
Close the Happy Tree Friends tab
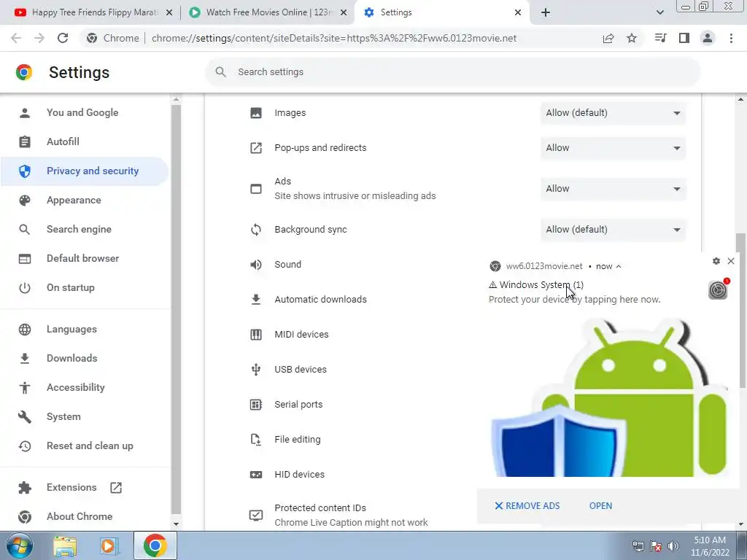coord(169,12)
